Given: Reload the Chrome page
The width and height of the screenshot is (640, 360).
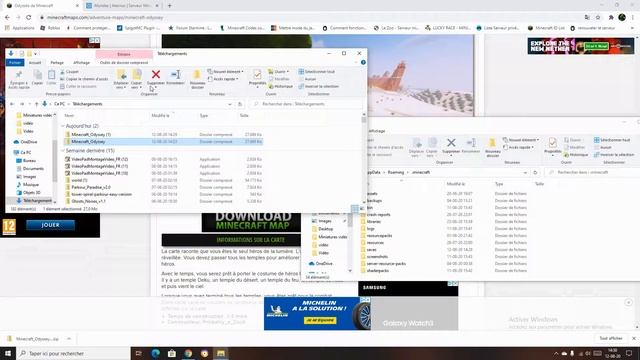Looking at the screenshot, I should tap(29, 18).
